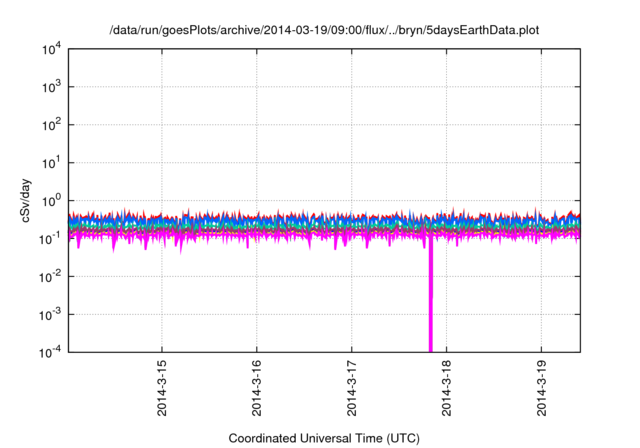Click the 10^2 y-axis tick label
640x448 pixels.
pos(51,125)
